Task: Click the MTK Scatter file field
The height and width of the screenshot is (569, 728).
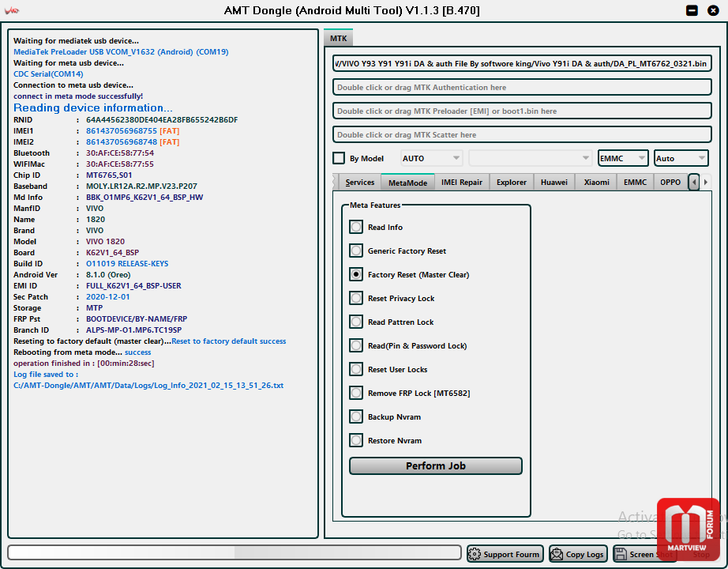Action: click(x=522, y=135)
